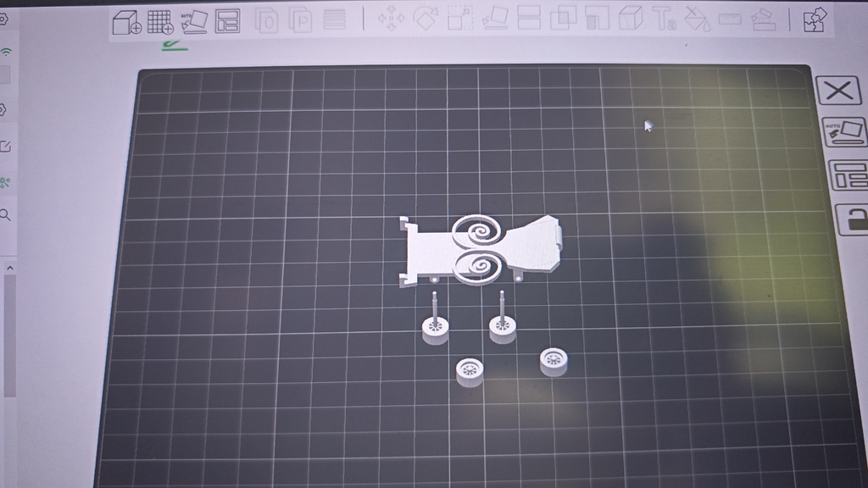This screenshot has width=868, height=488.
Task: Open Assembly view puzzle icon
Action: pyautogui.click(x=815, y=19)
